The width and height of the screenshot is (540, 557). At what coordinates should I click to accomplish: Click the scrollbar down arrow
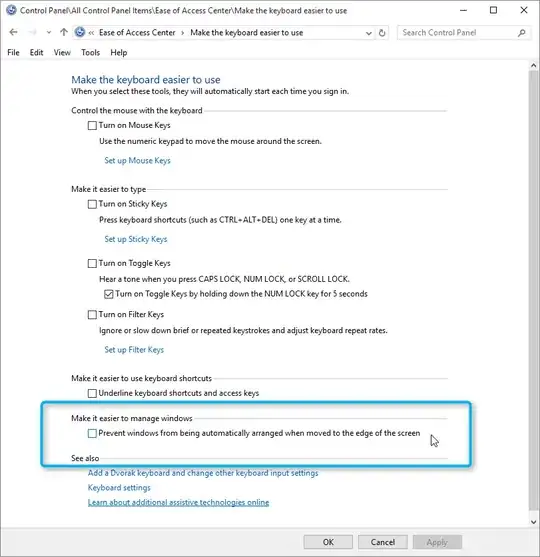[533, 522]
